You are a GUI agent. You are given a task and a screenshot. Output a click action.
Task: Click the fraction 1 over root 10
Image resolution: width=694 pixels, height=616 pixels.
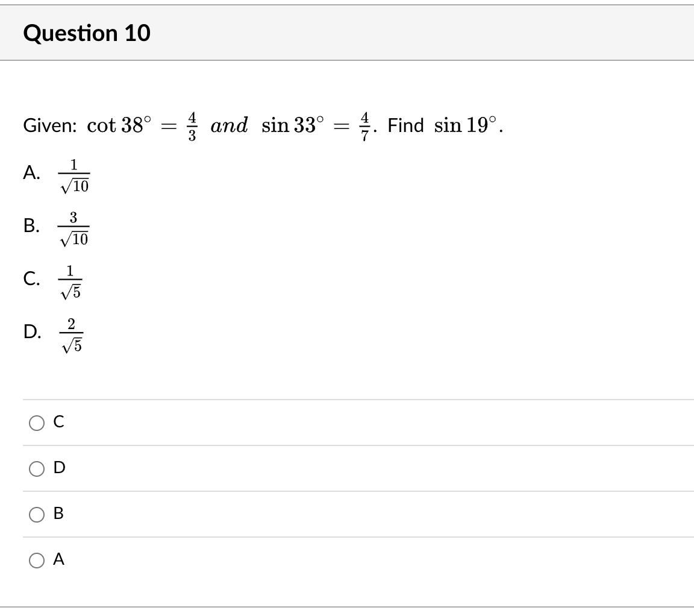[x=73, y=176]
